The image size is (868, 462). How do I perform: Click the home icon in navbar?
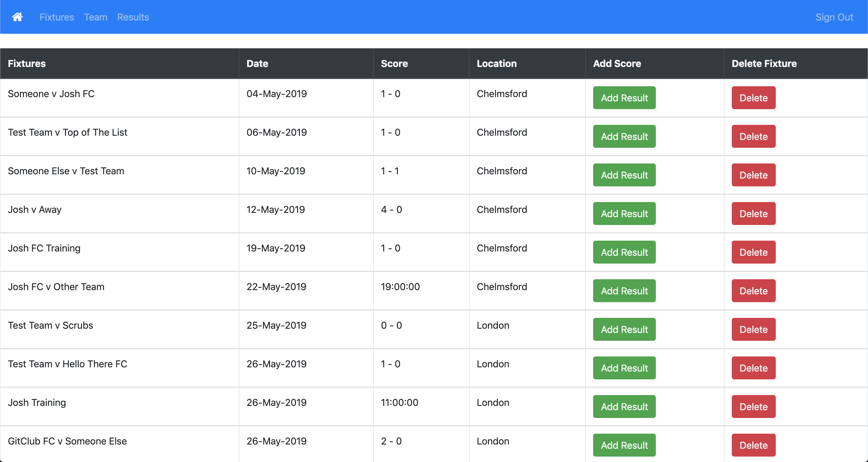[17, 17]
